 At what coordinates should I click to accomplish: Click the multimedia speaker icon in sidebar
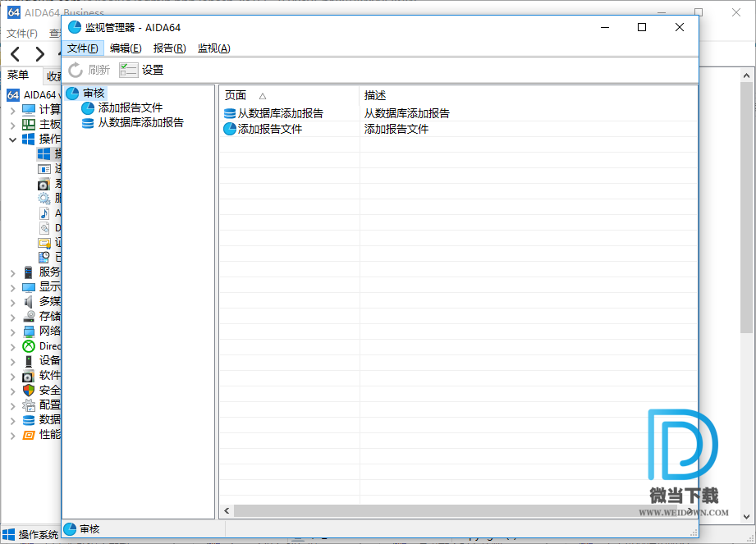(29, 302)
